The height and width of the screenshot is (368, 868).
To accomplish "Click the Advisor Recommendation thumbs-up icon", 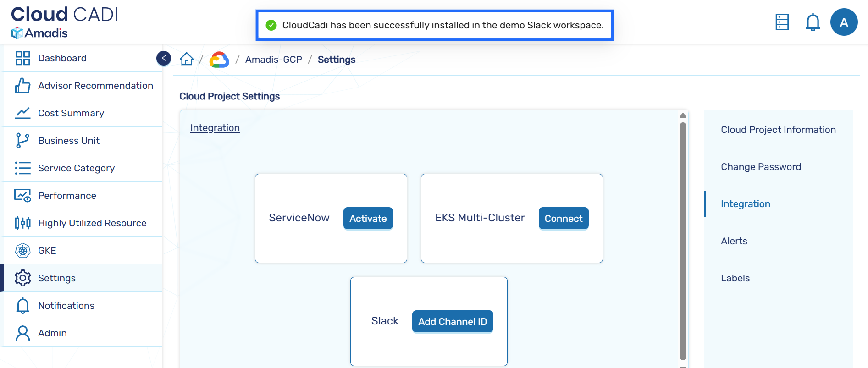I will point(22,86).
